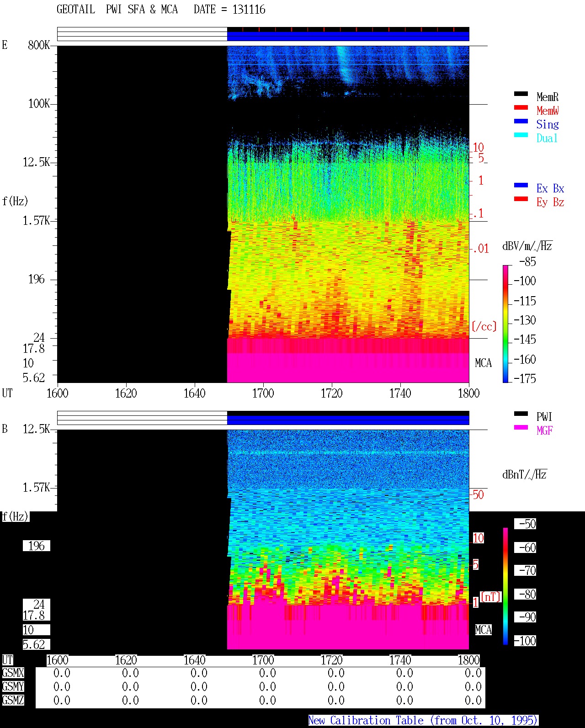
Task: Click the GSMX row label
Action: pos(13,673)
